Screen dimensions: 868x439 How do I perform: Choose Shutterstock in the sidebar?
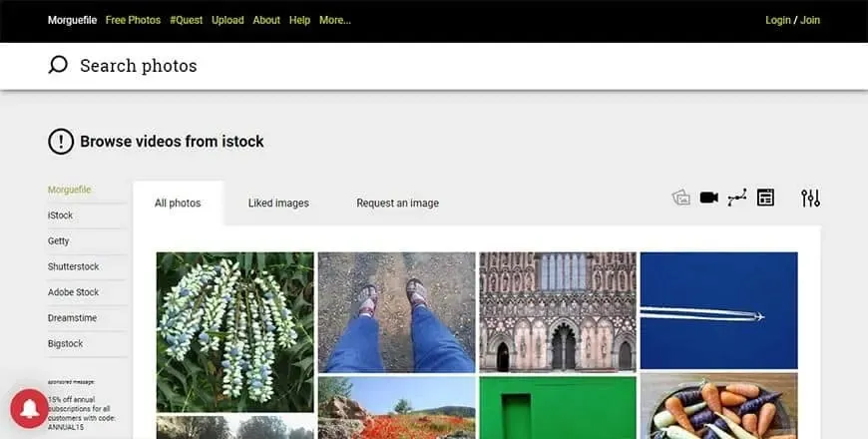pos(73,266)
